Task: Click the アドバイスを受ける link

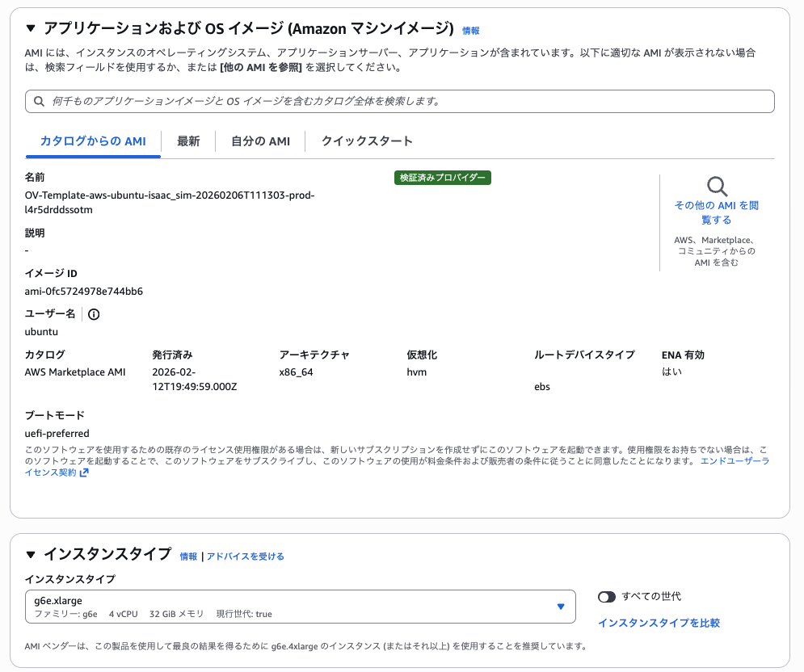Action: pos(246,556)
